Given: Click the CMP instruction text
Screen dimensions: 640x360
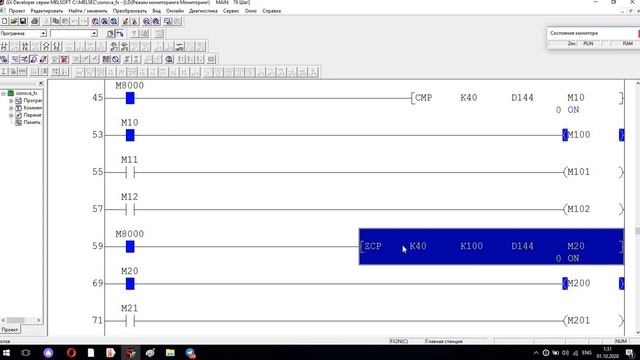Looking at the screenshot, I should pos(423,98).
